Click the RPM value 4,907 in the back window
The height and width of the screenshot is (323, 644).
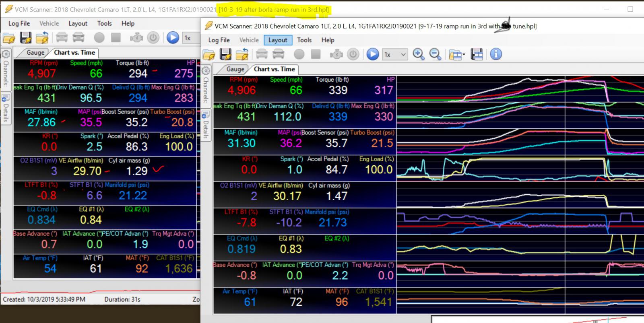pyautogui.click(x=42, y=74)
